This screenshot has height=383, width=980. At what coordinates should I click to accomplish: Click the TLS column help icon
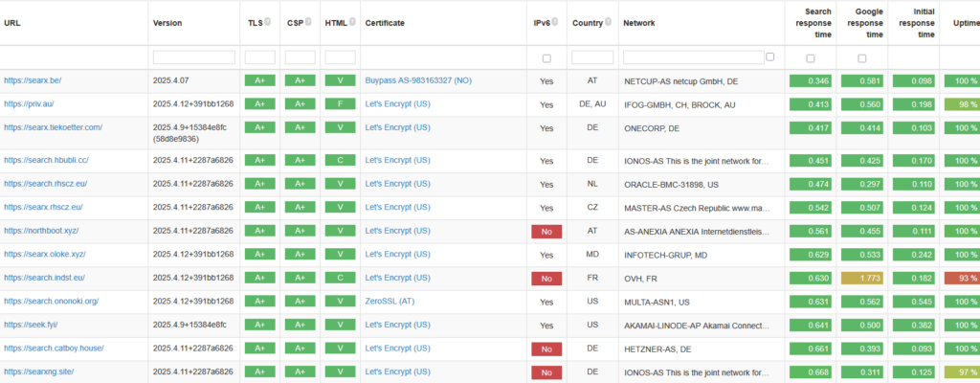tap(267, 22)
